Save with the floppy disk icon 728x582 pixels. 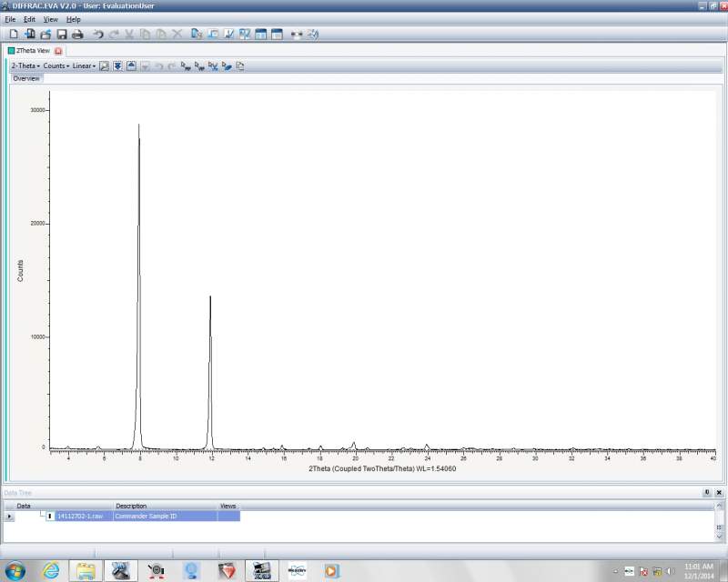[x=62, y=34]
